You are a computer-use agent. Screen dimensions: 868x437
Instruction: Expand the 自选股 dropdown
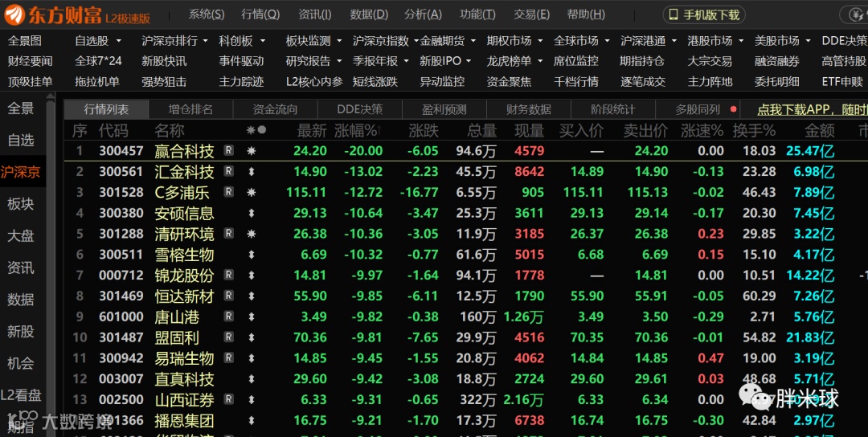[x=118, y=41]
